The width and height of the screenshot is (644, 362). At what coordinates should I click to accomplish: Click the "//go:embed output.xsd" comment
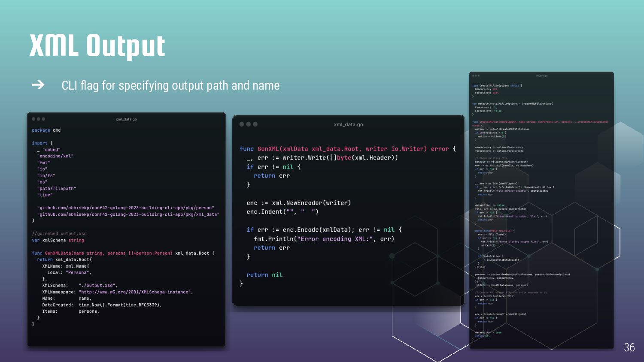[59, 234]
